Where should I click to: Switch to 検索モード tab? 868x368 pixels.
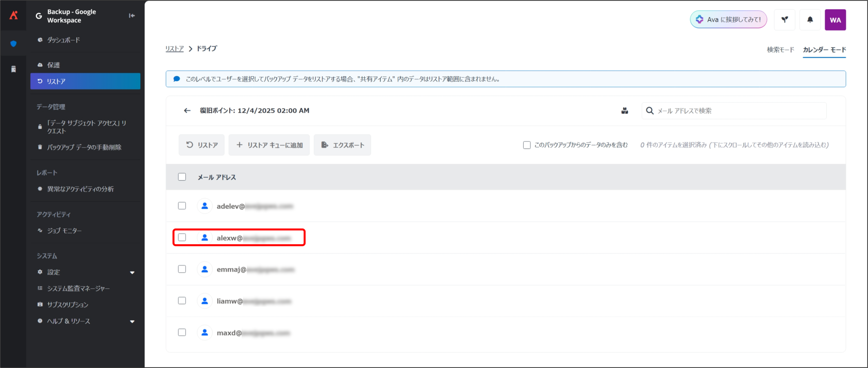coord(781,50)
